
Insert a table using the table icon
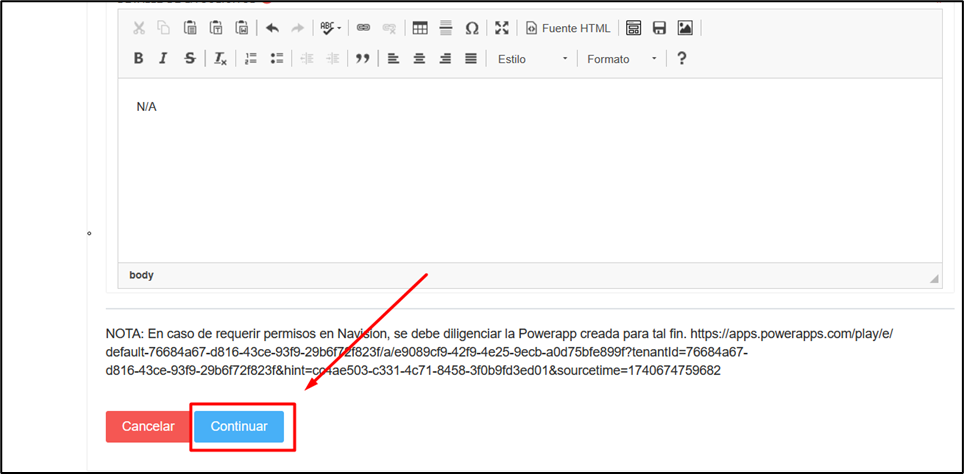[420, 28]
